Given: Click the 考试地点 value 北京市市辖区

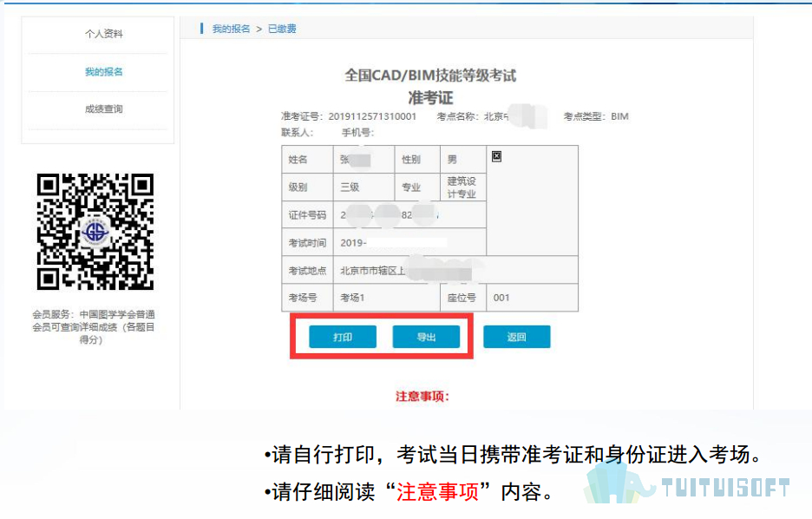Looking at the screenshot, I should click(x=372, y=271).
